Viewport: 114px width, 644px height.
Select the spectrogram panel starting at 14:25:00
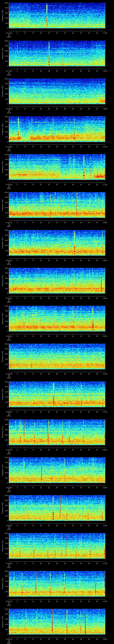(57, 356)
